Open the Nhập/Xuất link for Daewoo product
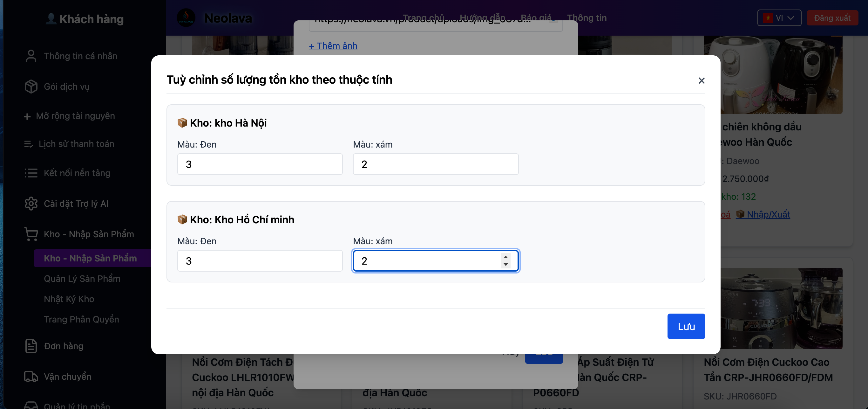Viewport: 868px width, 409px height. coord(768,214)
